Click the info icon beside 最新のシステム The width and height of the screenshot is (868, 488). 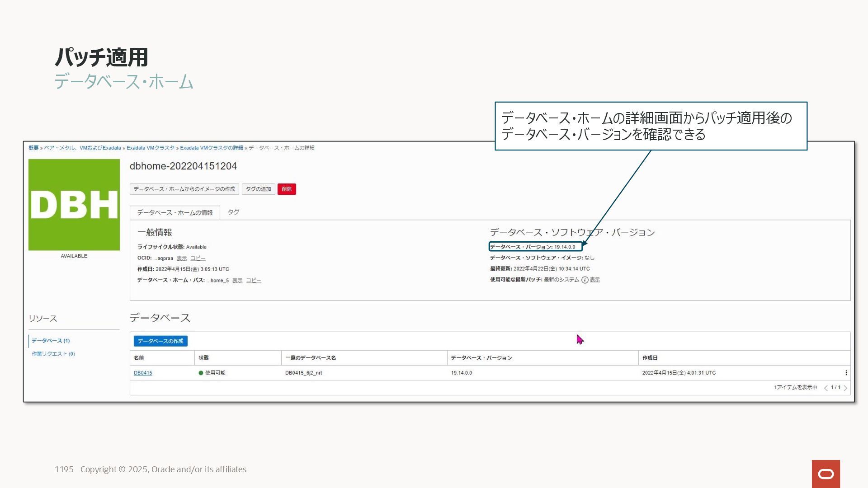585,280
